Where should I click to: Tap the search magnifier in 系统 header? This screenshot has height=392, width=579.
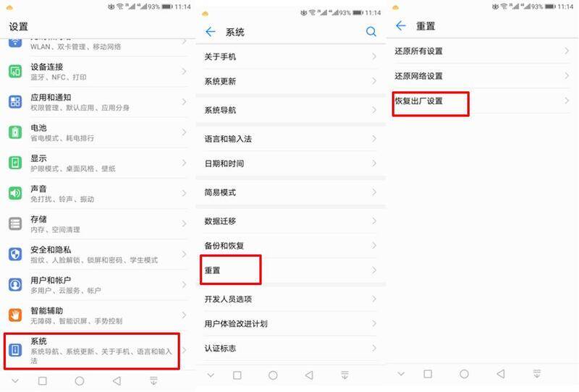[x=371, y=32]
